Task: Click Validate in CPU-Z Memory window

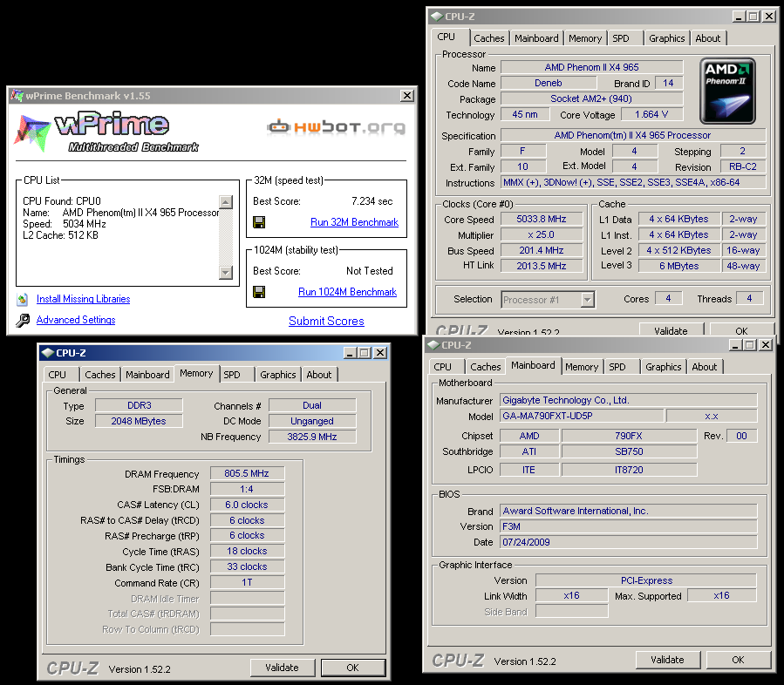Action: pyautogui.click(x=283, y=668)
